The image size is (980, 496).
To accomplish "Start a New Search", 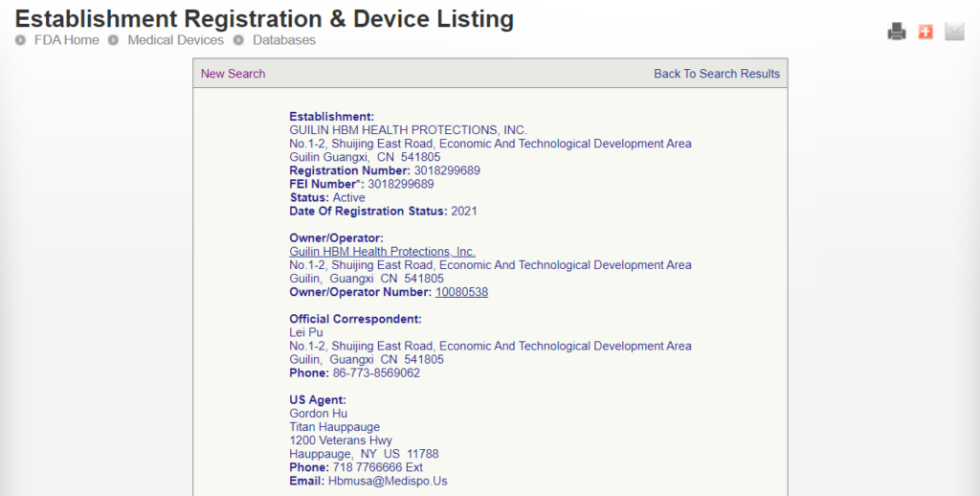I will pos(233,74).
